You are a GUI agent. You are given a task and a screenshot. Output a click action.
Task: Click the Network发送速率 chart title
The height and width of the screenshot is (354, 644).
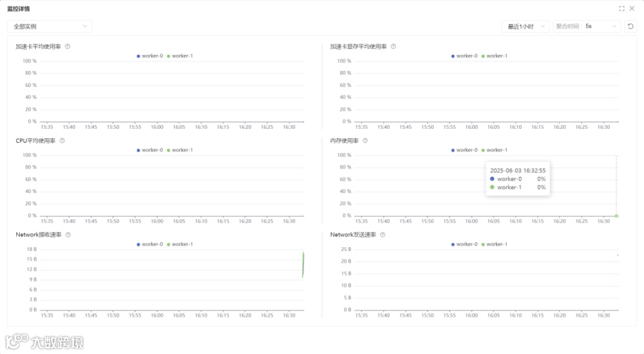353,234
